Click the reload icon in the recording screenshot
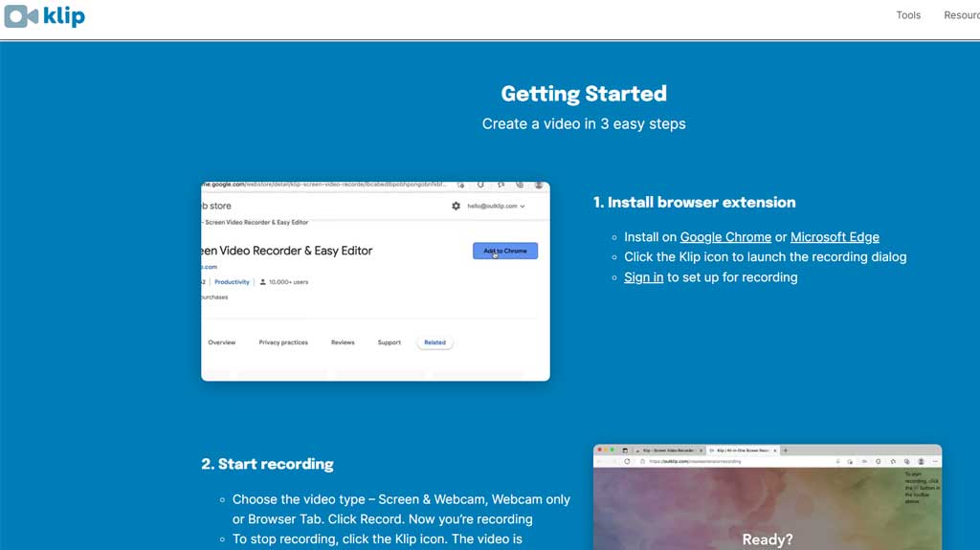 tap(628, 461)
